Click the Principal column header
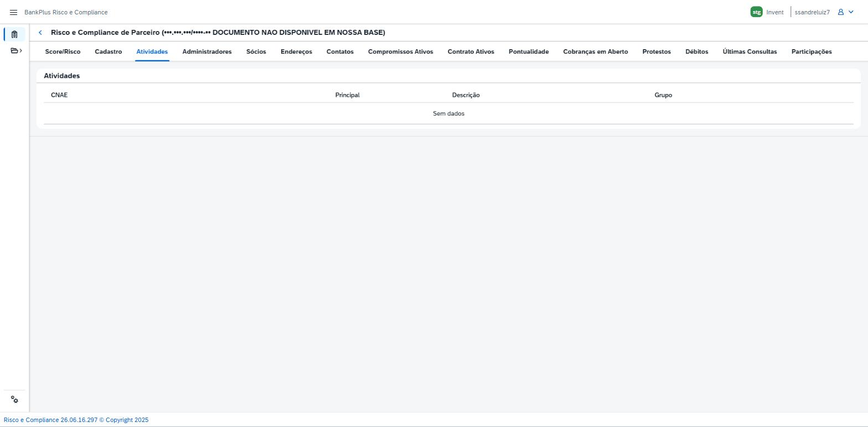 (x=348, y=95)
